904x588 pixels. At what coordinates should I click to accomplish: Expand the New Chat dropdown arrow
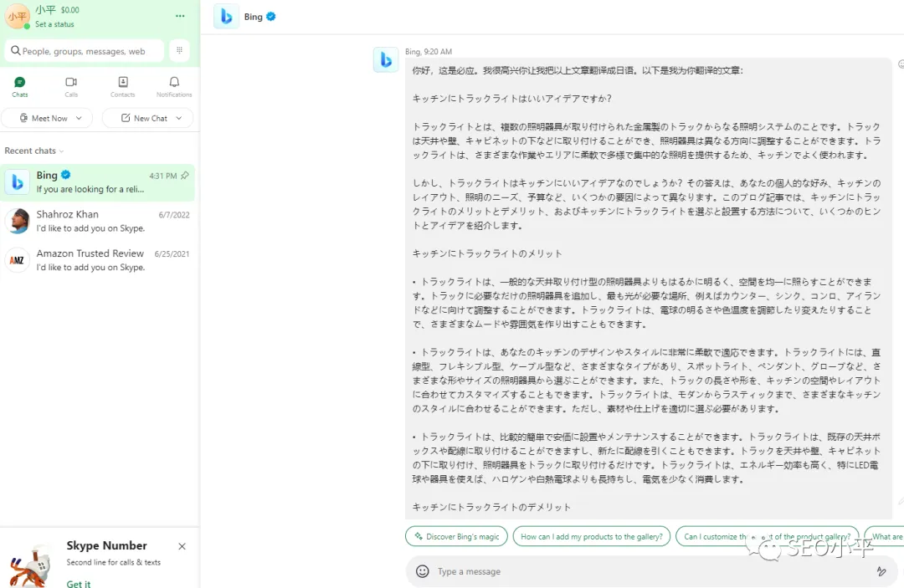coord(179,118)
